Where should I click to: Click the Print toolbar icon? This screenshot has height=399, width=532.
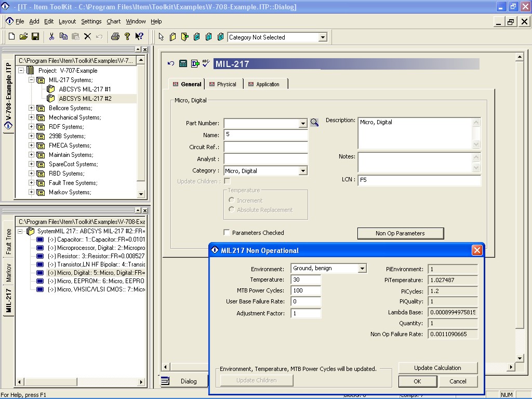[x=115, y=37]
